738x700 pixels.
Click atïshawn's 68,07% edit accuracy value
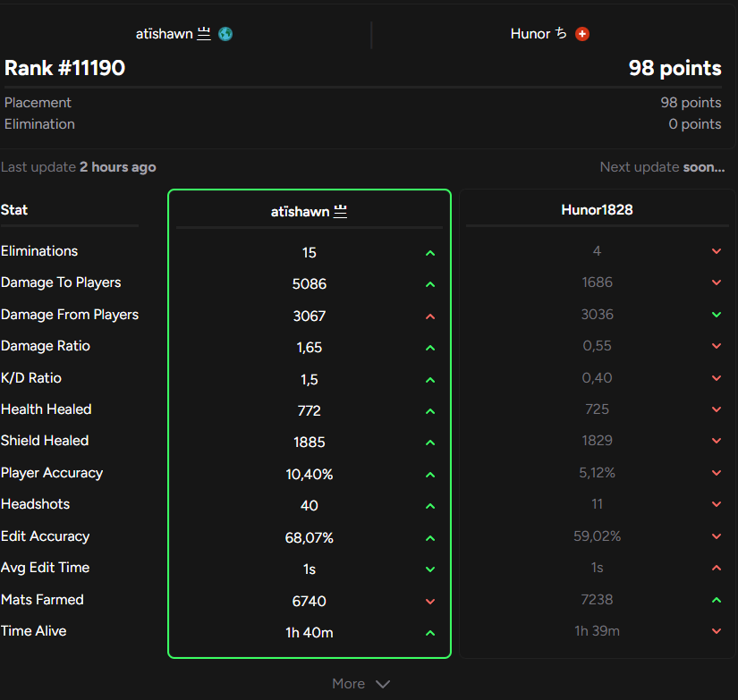[x=310, y=537]
